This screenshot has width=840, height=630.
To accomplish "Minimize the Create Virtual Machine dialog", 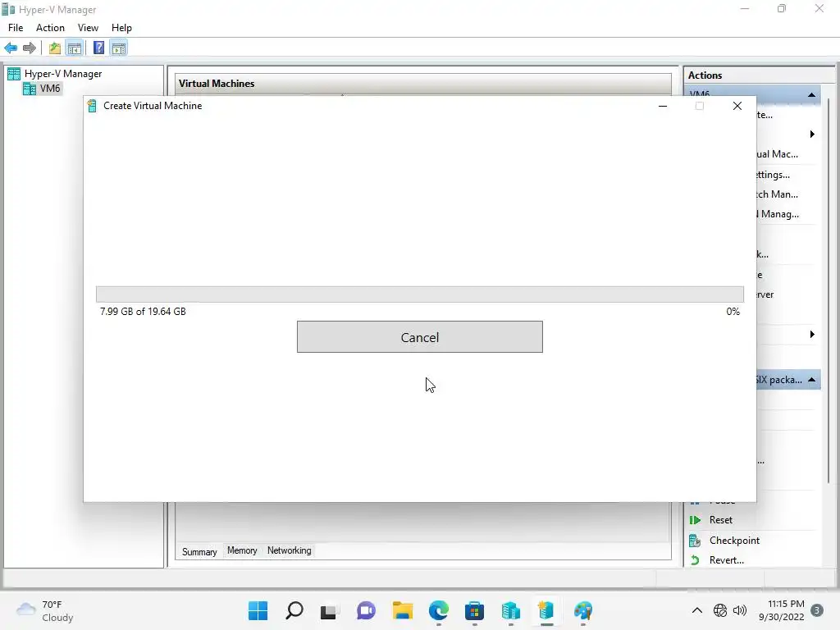I will pyautogui.click(x=663, y=106).
